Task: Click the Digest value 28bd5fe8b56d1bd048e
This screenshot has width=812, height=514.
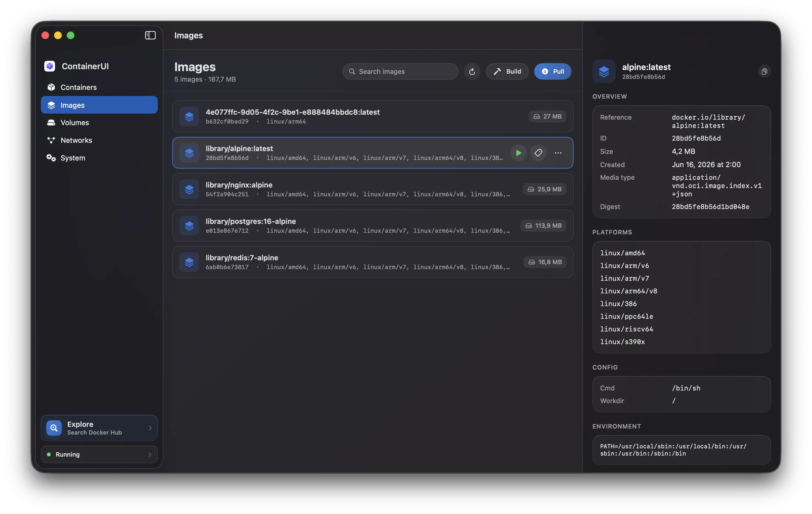Action: click(x=710, y=207)
